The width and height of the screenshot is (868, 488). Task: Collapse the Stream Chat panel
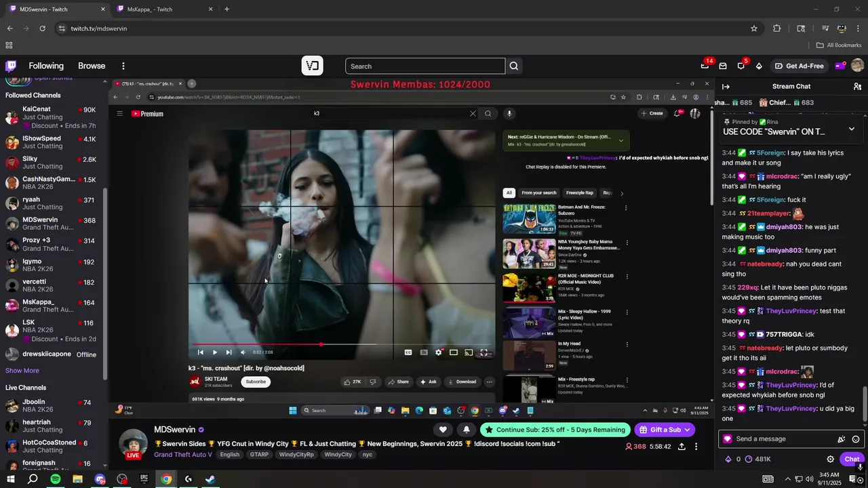click(726, 86)
